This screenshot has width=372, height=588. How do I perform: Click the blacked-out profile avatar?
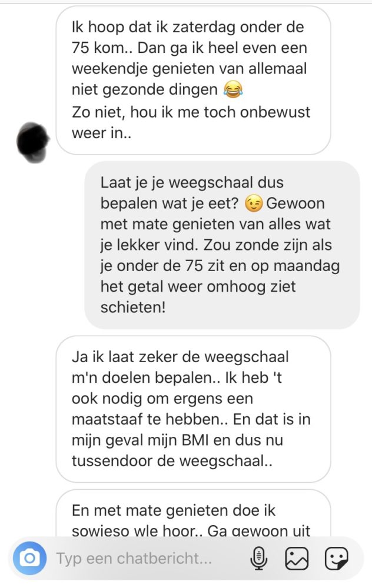coord(33,142)
